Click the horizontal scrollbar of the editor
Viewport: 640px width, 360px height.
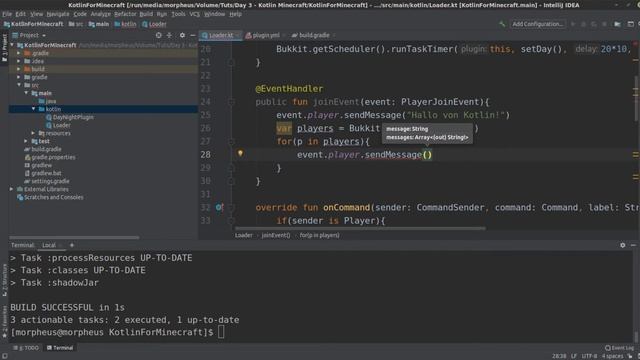[x=360, y=229]
